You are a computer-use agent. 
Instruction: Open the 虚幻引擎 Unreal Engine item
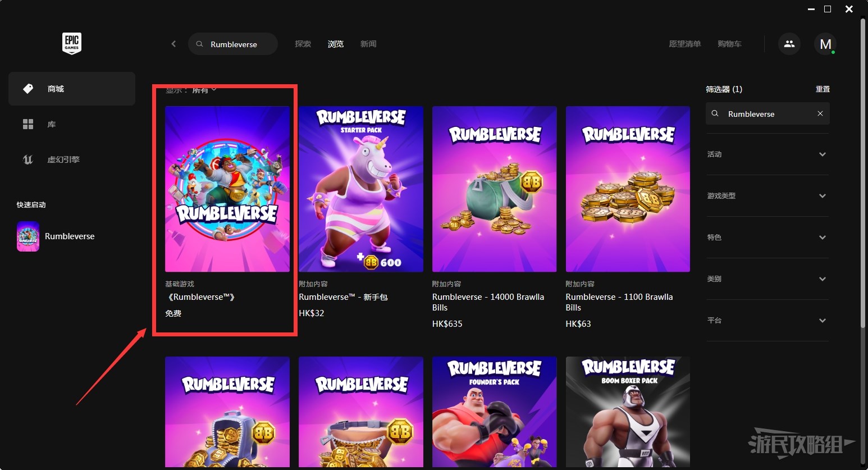tap(72, 159)
